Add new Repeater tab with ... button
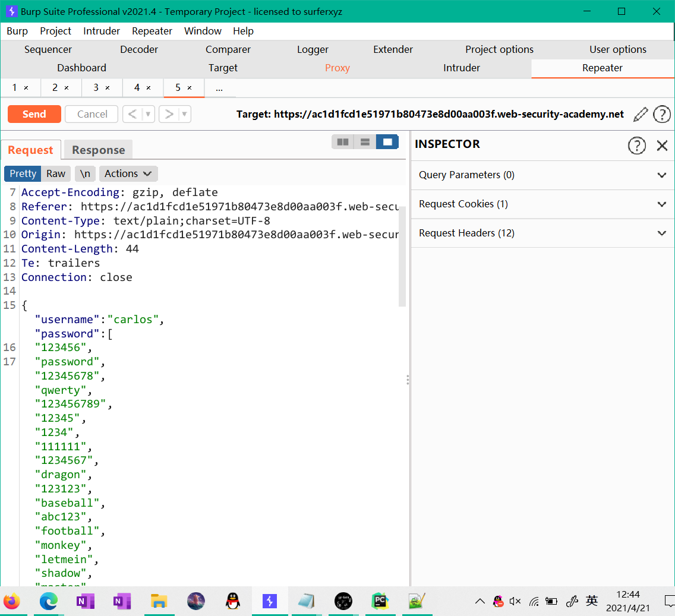The width and height of the screenshot is (675, 616). (219, 89)
